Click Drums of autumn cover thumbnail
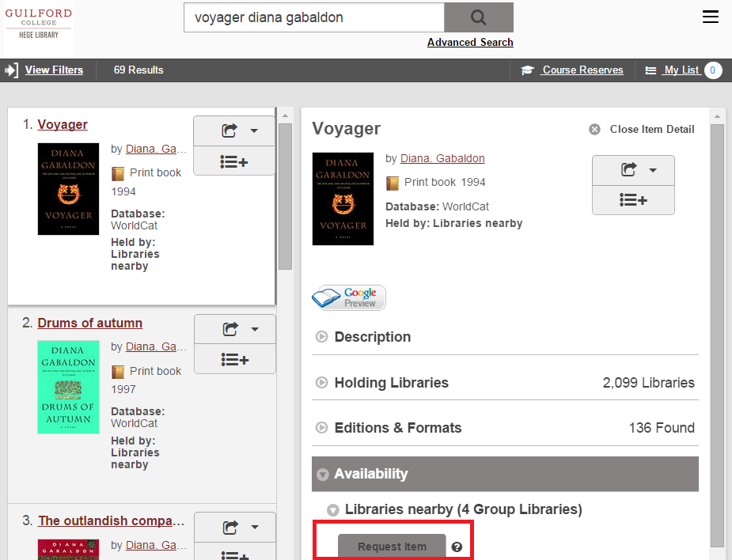Viewport: 732px width, 560px height. click(68, 388)
